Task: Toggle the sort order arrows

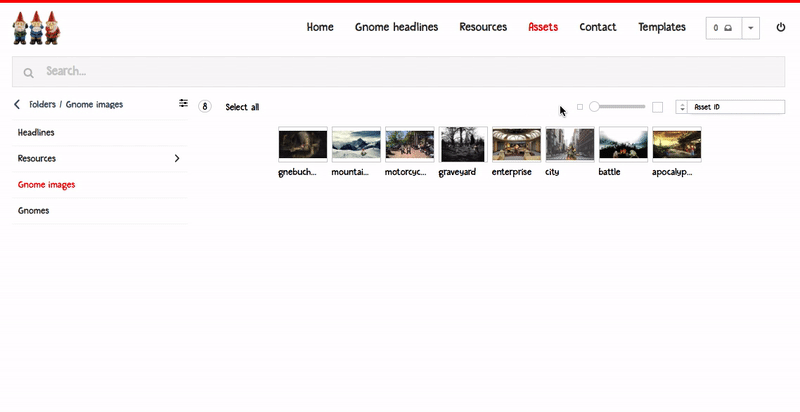Action: pyautogui.click(x=682, y=107)
